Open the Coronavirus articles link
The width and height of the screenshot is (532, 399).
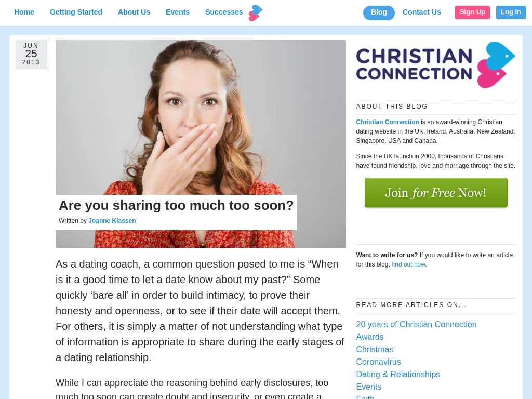click(x=378, y=362)
